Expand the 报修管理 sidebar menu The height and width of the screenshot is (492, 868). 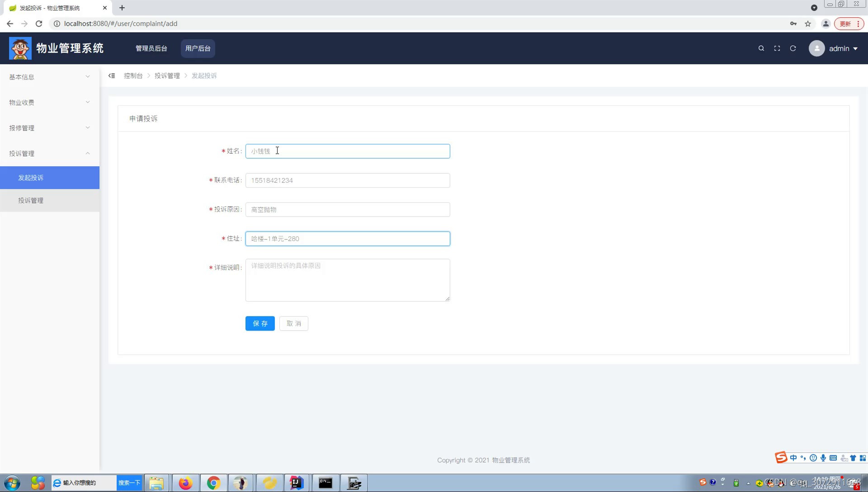click(x=50, y=128)
